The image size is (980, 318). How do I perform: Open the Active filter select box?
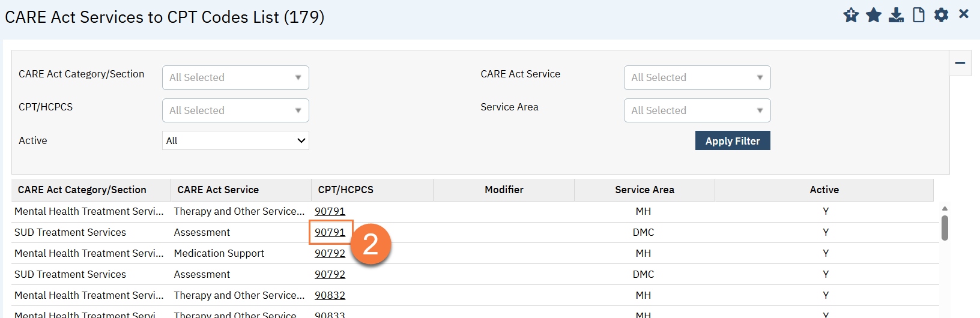point(235,140)
